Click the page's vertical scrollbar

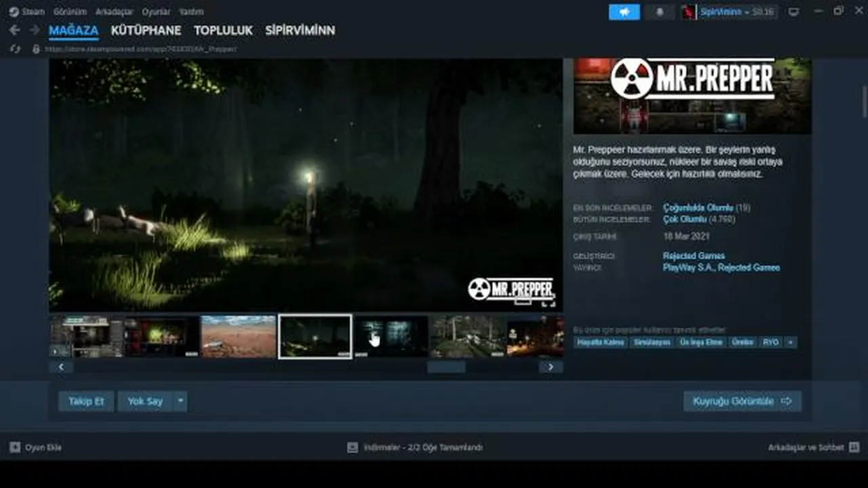click(864, 102)
